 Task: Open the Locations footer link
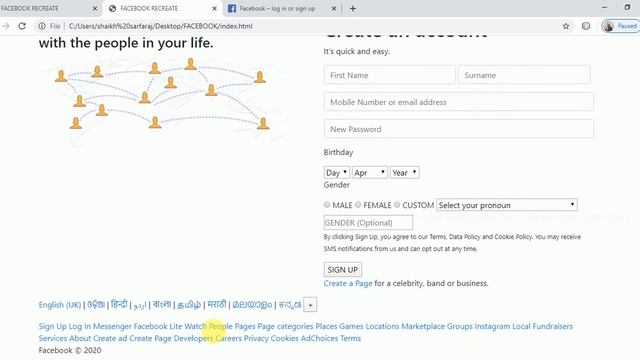click(x=382, y=326)
